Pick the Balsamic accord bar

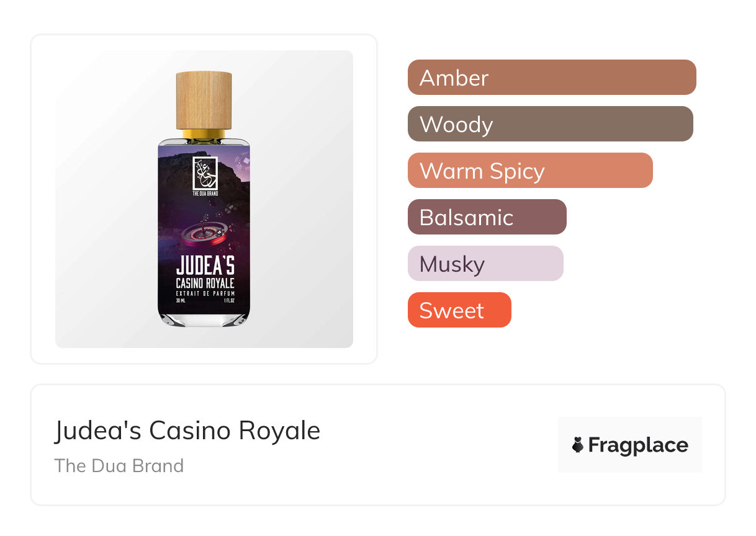pyautogui.click(x=487, y=217)
